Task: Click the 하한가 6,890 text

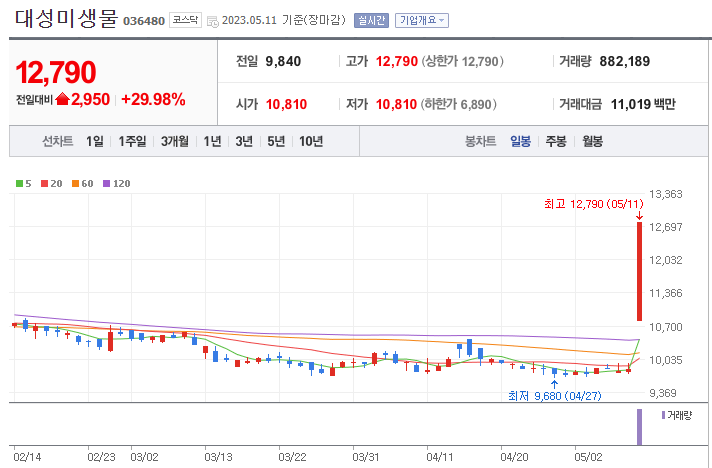Action: pos(459,104)
